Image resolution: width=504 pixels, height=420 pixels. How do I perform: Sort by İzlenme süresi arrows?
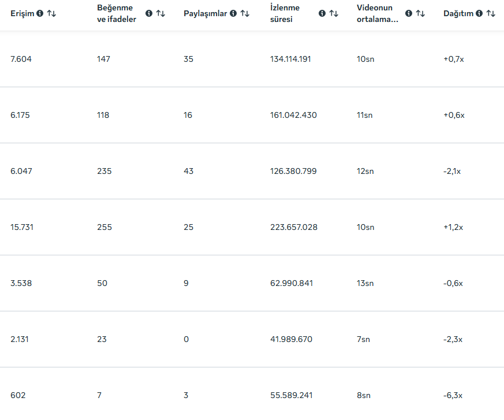click(x=334, y=13)
